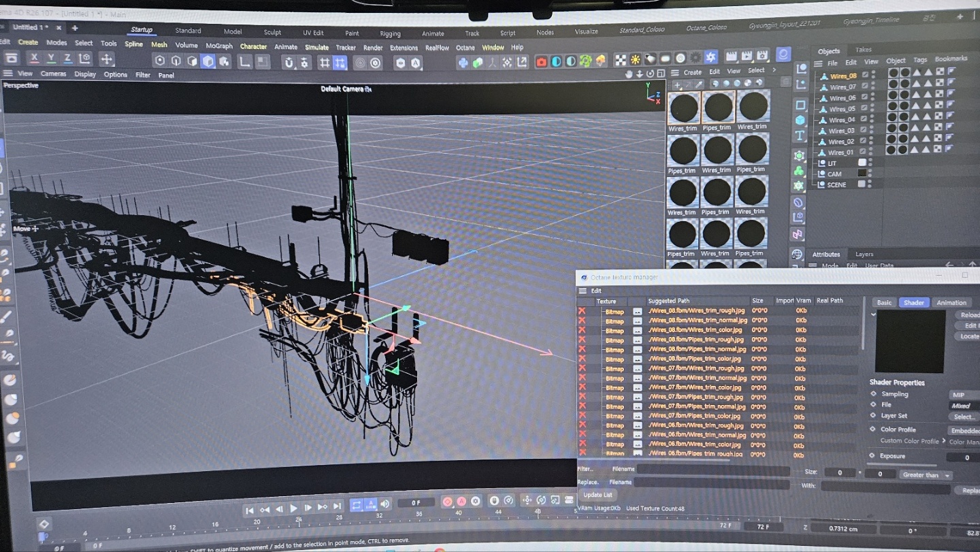
Task: Click the Cube primitive icon in side palette
Action: click(800, 120)
